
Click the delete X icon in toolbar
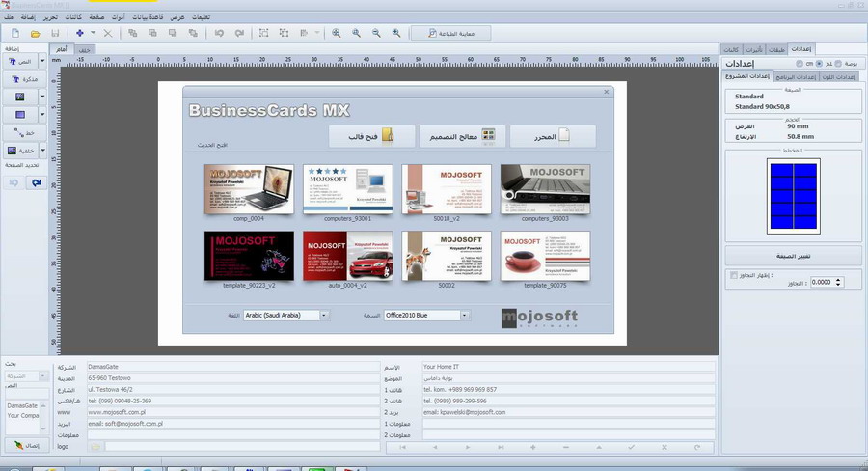pyautogui.click(x=108, y=33)
